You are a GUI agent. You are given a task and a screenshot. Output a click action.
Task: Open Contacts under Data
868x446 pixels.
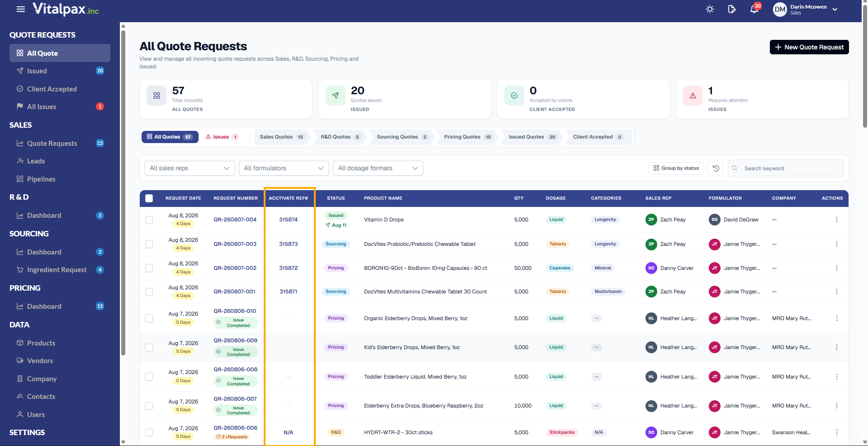(60, 397)
